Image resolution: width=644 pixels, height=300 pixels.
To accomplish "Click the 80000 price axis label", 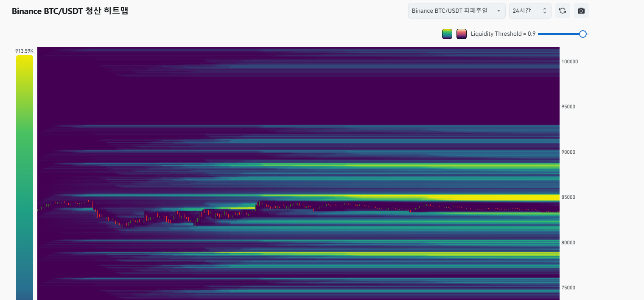I will click(x=568, y=243).
